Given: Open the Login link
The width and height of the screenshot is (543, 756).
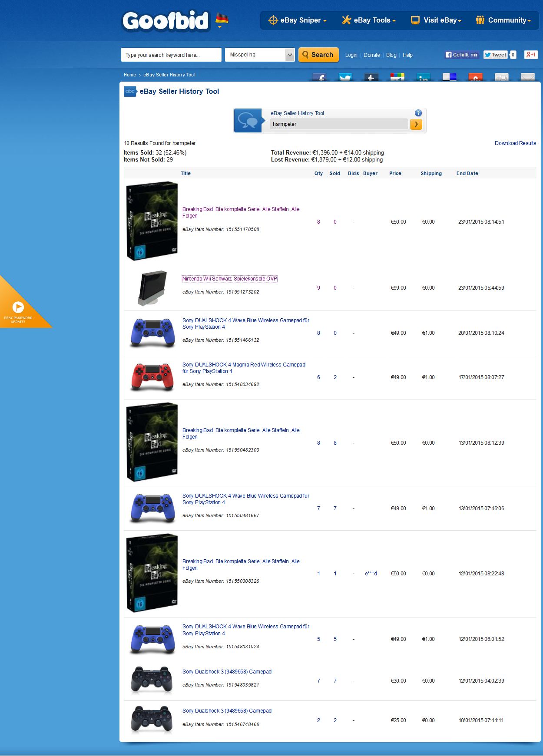Looking at the screenshot, I should pos(351,55).
